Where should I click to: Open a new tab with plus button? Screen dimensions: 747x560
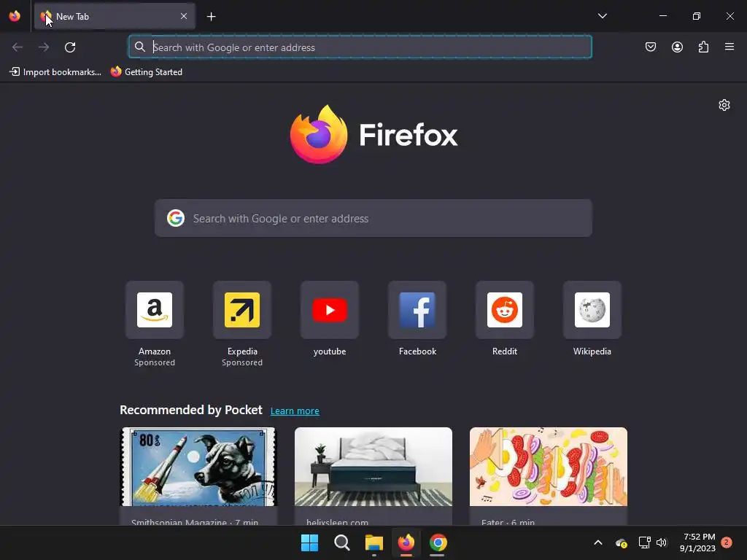pyautogui.click(x=211, y=17)
